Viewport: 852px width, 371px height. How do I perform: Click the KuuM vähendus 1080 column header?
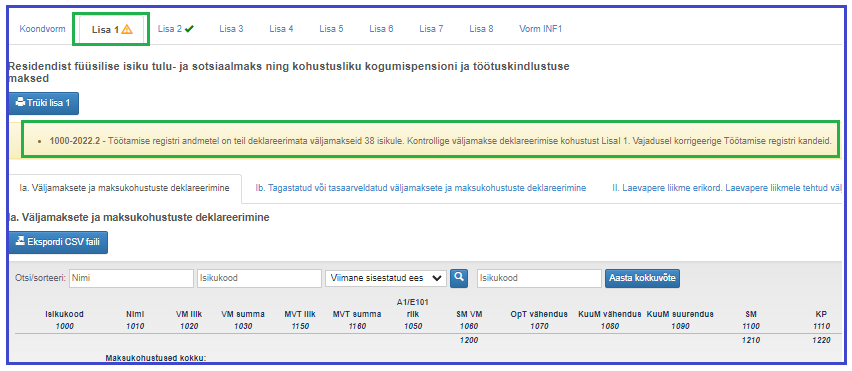click(x=610, y=320)
